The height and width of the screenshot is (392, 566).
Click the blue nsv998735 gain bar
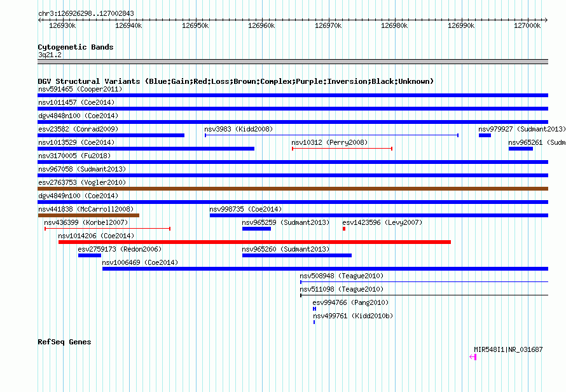point(379,215)
